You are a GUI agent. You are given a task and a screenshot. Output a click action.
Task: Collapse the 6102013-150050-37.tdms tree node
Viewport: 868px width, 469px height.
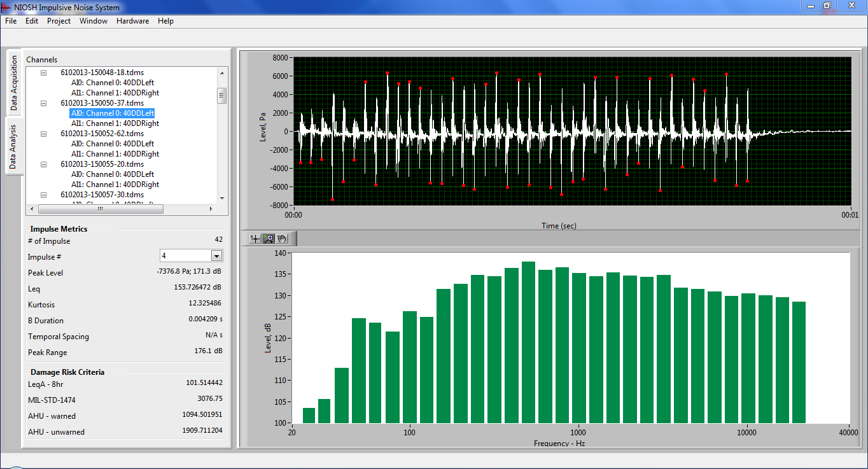coord(43,102)
